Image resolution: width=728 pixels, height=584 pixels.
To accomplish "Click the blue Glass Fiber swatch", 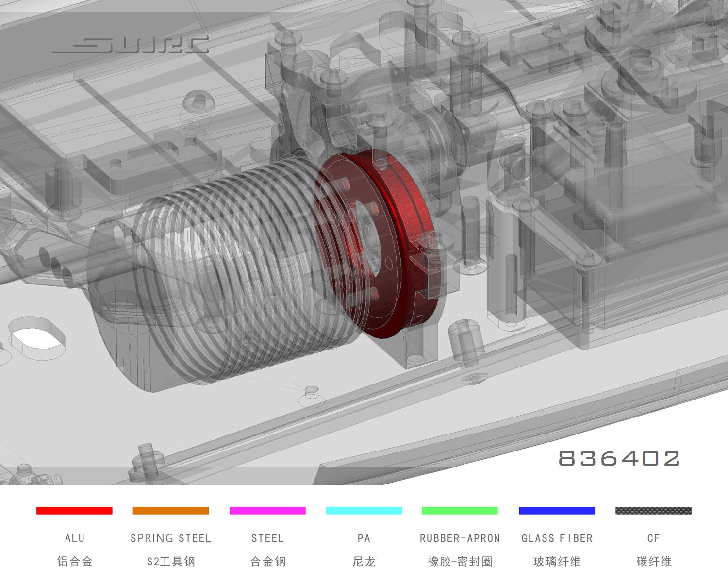I will point(557,511).
